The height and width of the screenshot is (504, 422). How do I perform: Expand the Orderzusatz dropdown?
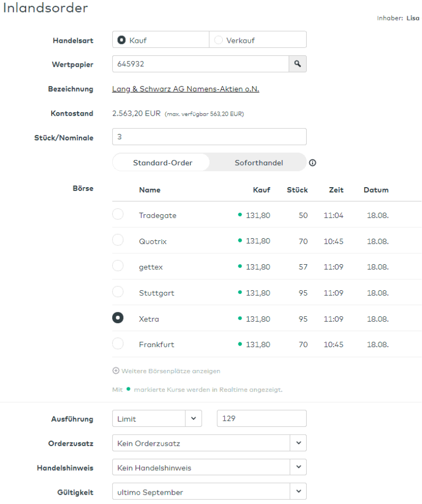(298, 443)
